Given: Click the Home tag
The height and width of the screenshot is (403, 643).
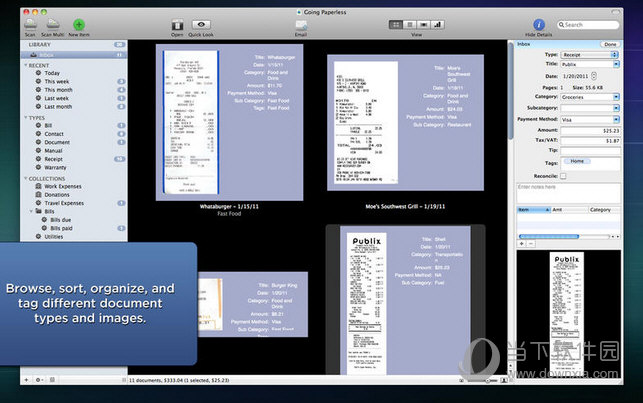Looking at the screenshot, I should 577,161.
